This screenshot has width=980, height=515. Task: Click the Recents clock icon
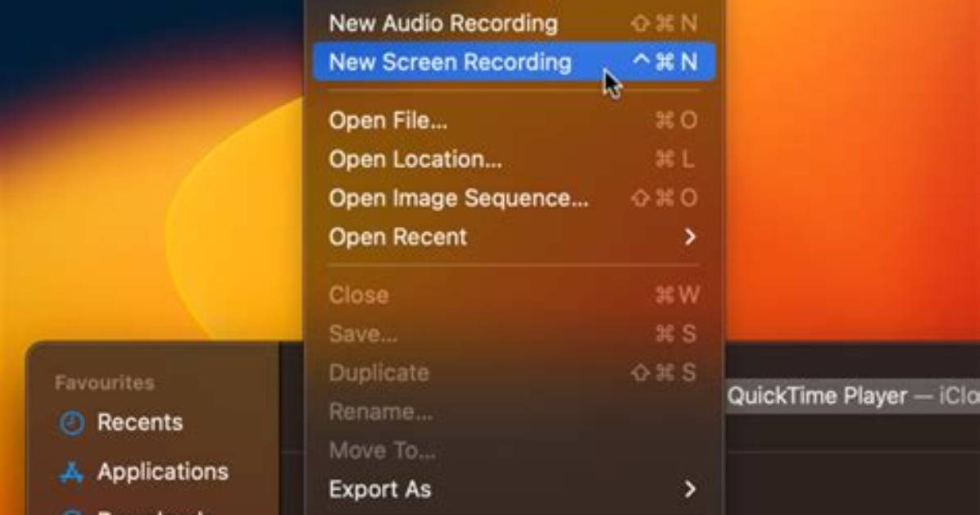pos(72,423)
